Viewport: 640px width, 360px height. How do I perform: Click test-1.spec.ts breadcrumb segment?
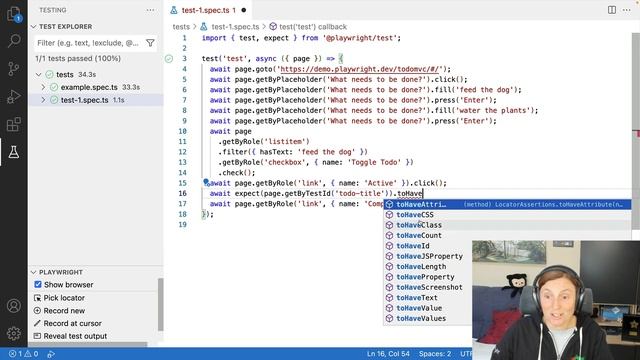tap(235, 27)
